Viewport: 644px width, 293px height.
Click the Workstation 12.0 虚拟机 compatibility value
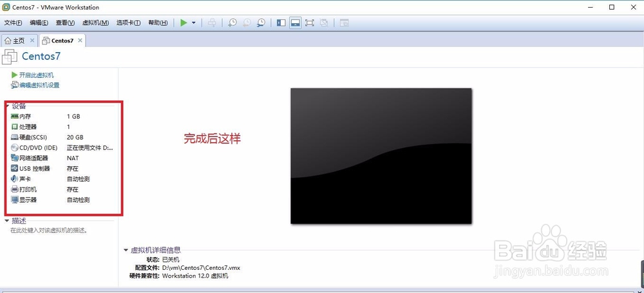(195, 276)
